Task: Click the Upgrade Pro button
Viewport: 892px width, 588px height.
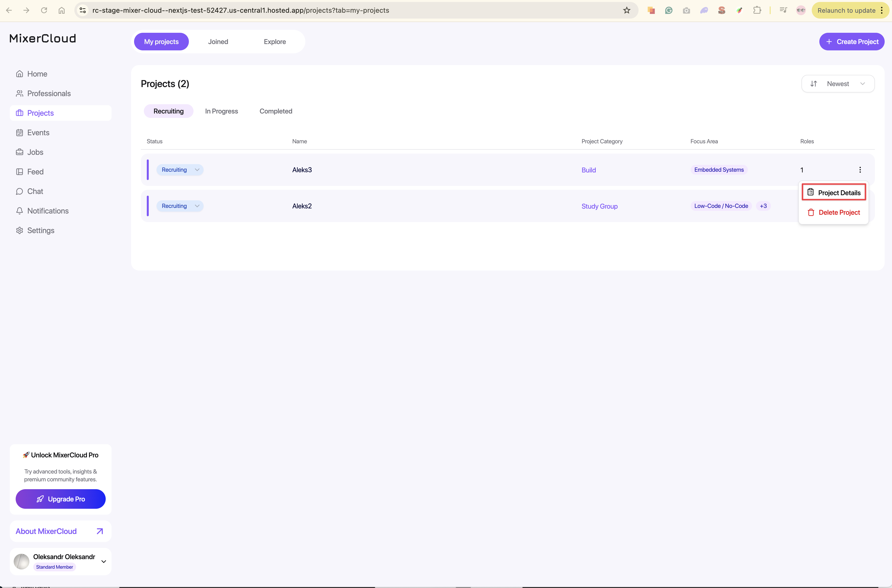Action: coord(60,499)
